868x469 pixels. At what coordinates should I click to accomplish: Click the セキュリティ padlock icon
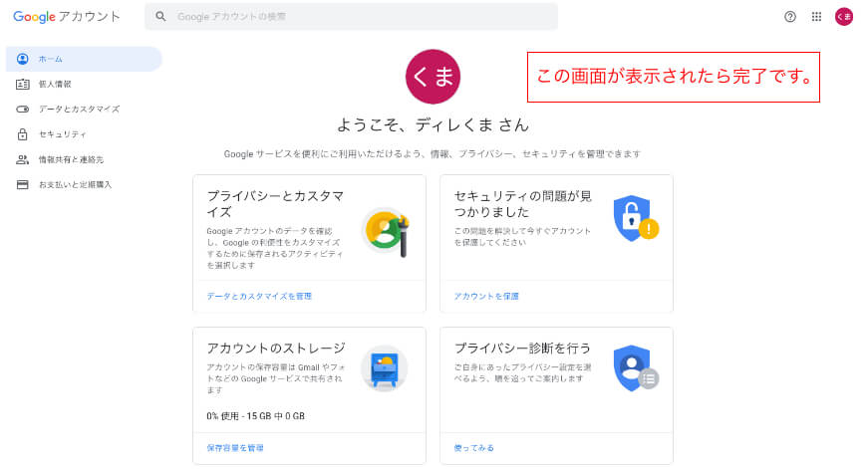point(23,134)
